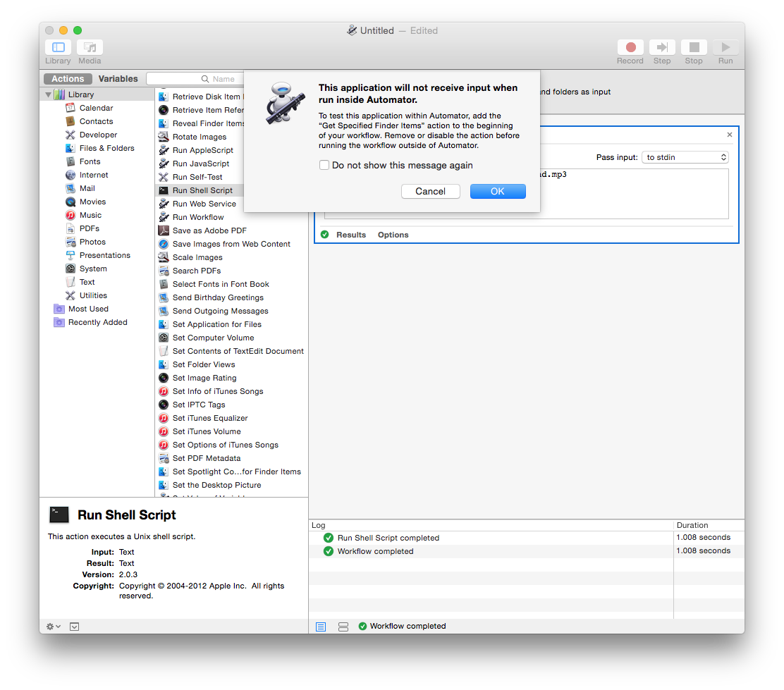Switch to the Variables tab
This screenshot has height=690, width=784.
coord(118,79)
